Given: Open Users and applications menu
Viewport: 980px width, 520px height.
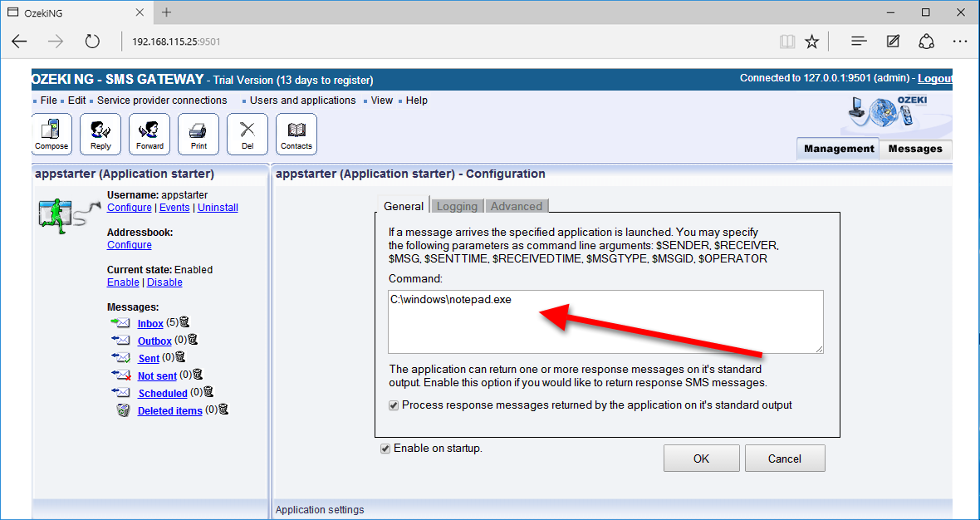Looking at the screenshot, I should pos(302,101).
